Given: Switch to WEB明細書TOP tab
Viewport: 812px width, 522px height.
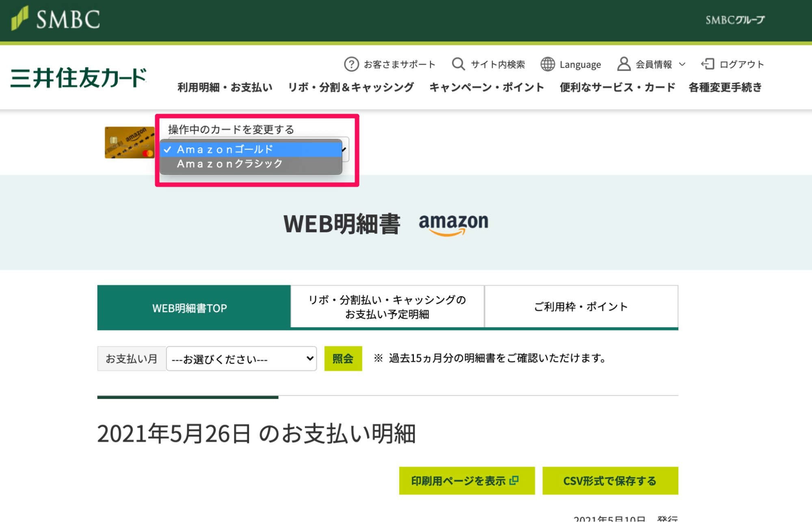Looking at the screenshot, I should (194, 308).
